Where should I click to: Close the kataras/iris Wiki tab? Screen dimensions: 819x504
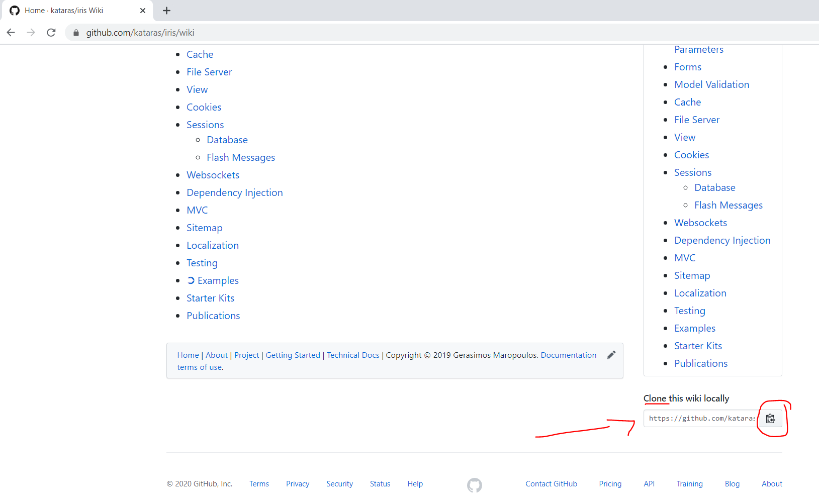coord(143,11)
